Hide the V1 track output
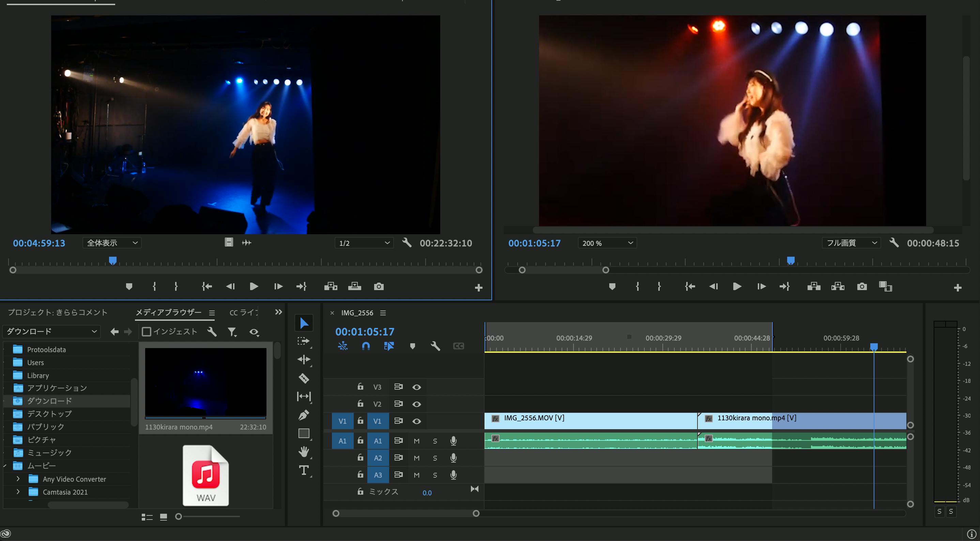The height and width of the screenshot is (541, 980). pos(417,421)
